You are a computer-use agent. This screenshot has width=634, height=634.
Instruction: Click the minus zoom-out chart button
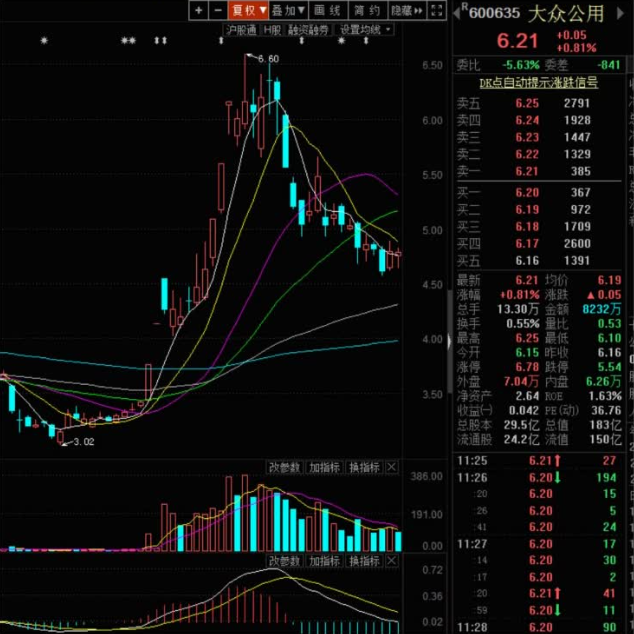216,10
